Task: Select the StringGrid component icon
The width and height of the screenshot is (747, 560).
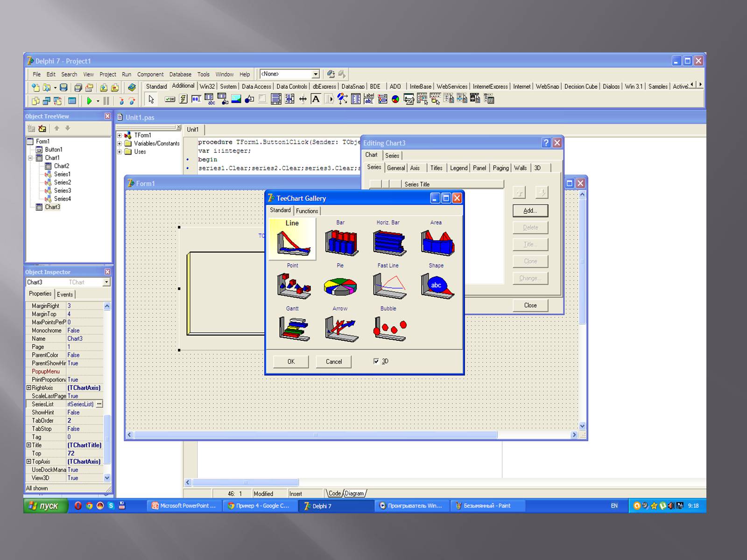Action: [210, 99]
